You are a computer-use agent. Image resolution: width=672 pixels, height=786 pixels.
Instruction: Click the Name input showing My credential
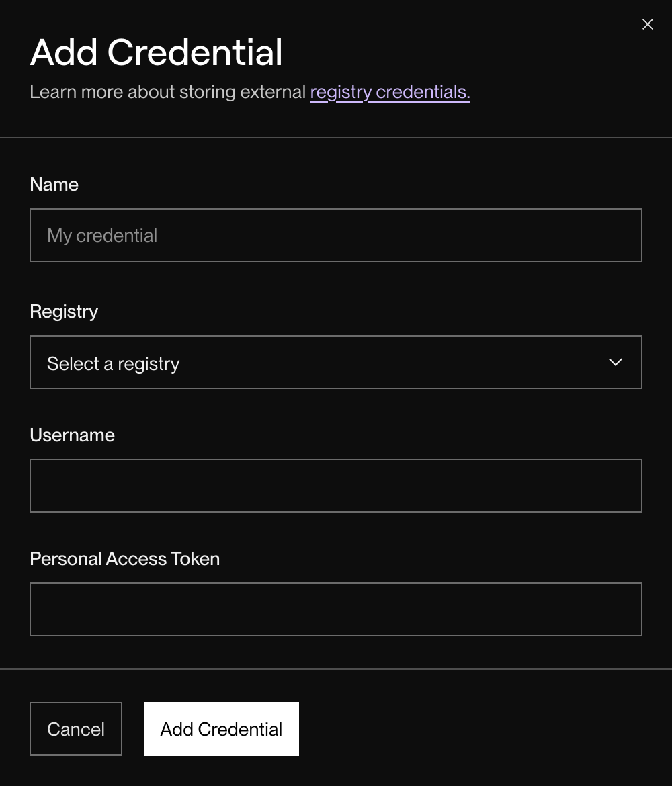click(x=336, y=235)
